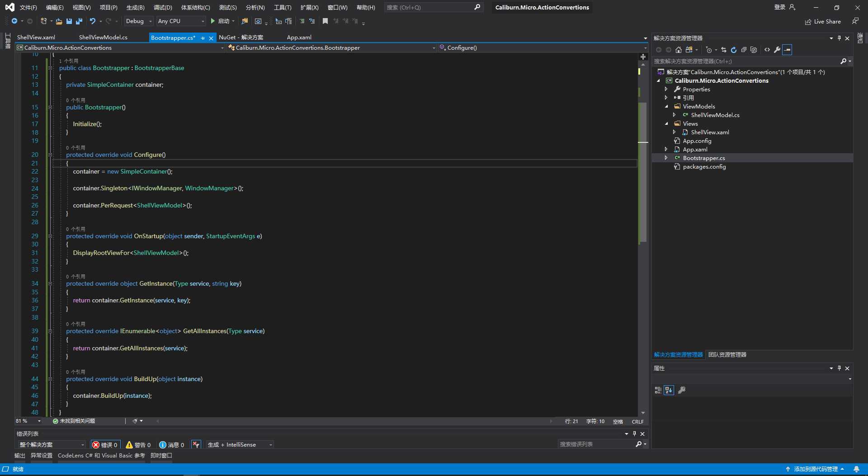Collapse All in Solution Explorer

744,50
